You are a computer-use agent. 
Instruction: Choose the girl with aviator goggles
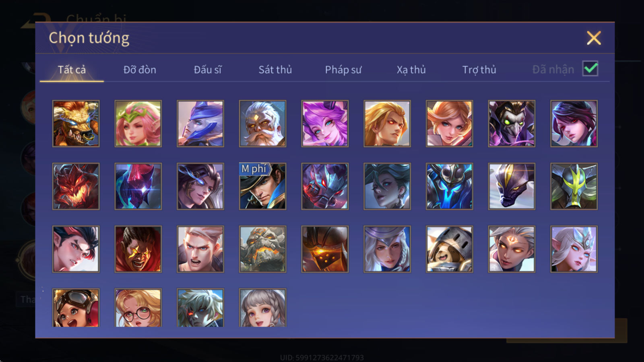(x=76, y=307)
